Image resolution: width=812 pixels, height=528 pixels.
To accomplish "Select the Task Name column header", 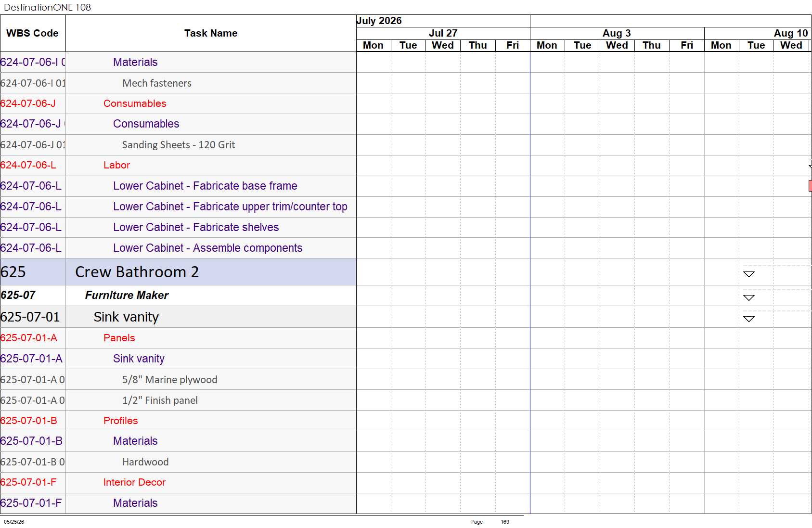I will 211,33.
